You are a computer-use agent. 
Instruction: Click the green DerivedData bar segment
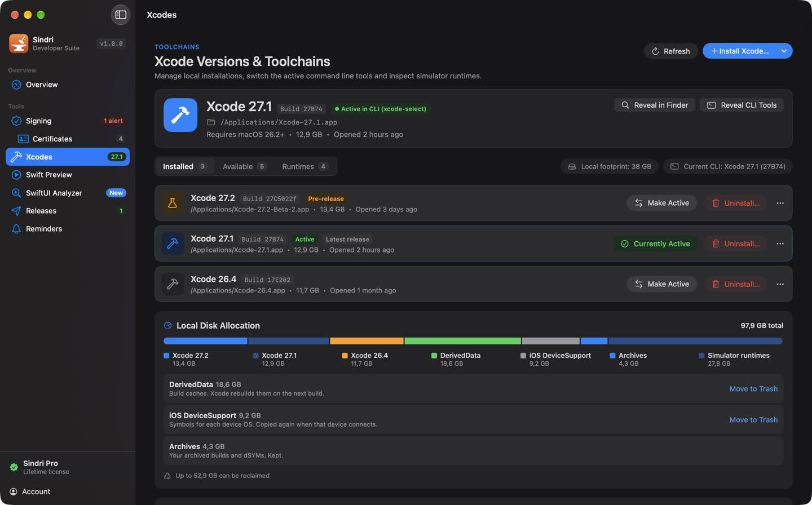pos(462,341)
